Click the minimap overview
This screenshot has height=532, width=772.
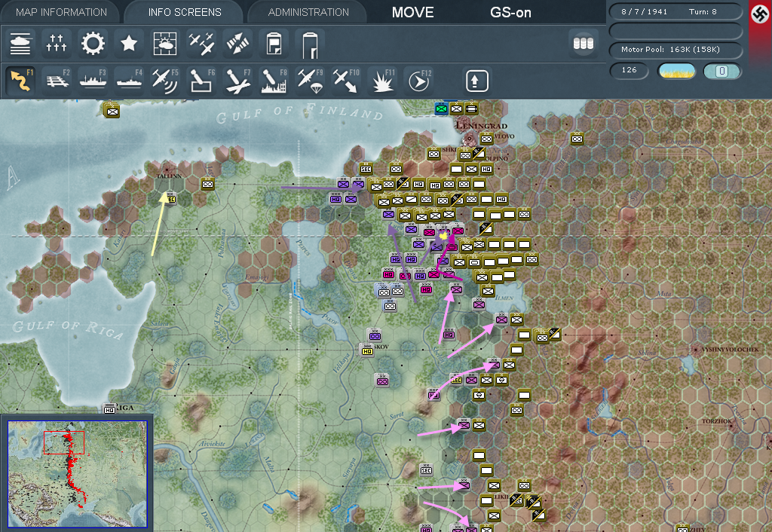tap(78, 475)
